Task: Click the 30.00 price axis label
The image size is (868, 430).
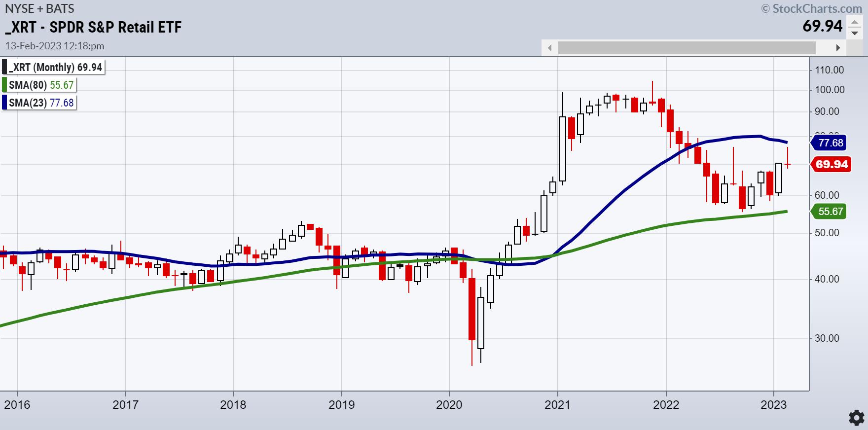Action: 828,339
